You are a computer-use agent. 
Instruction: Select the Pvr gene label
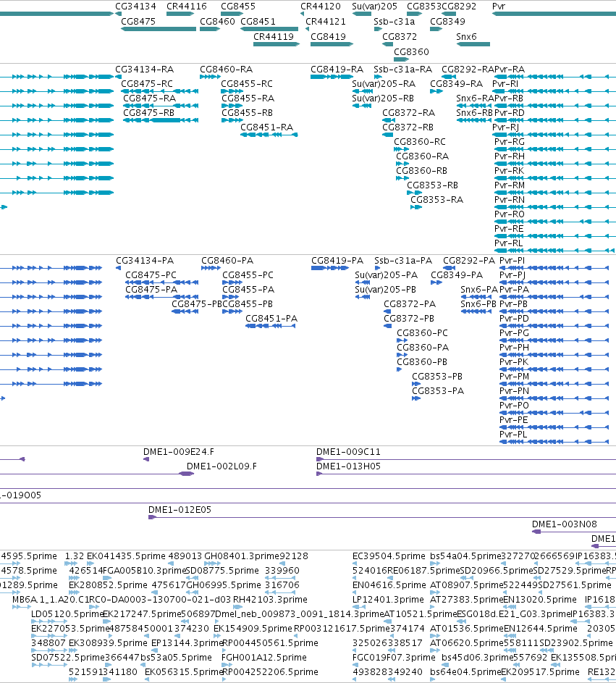coord(499,7)
